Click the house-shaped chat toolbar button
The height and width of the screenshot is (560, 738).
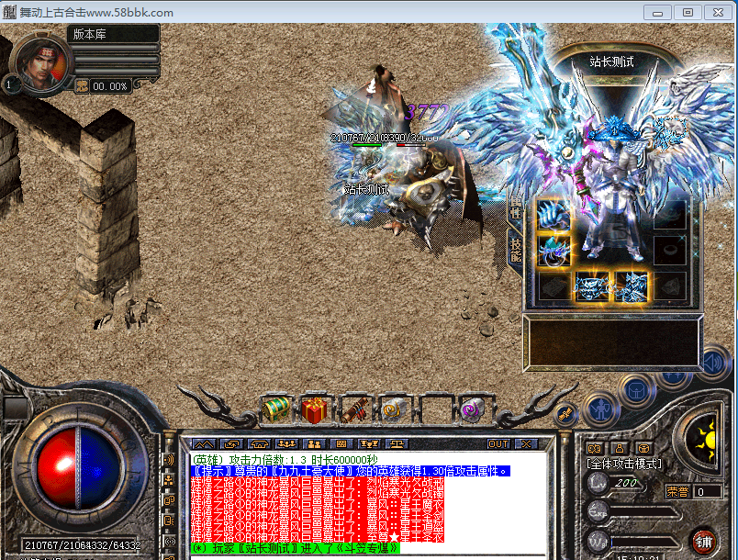tap(260, 443)
